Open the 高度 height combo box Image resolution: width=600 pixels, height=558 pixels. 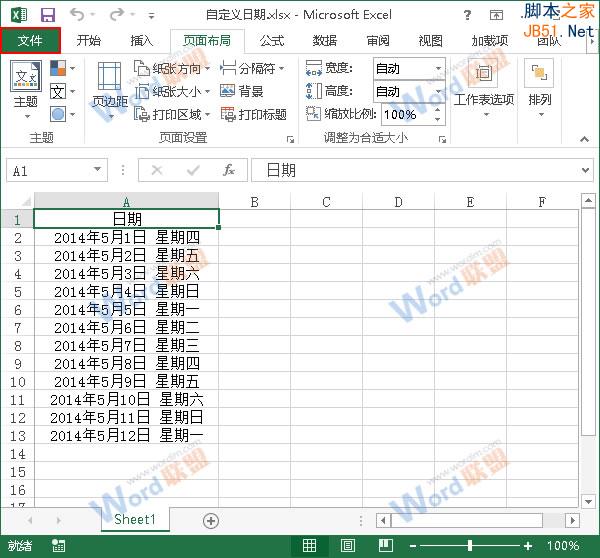tap(409, 91)
